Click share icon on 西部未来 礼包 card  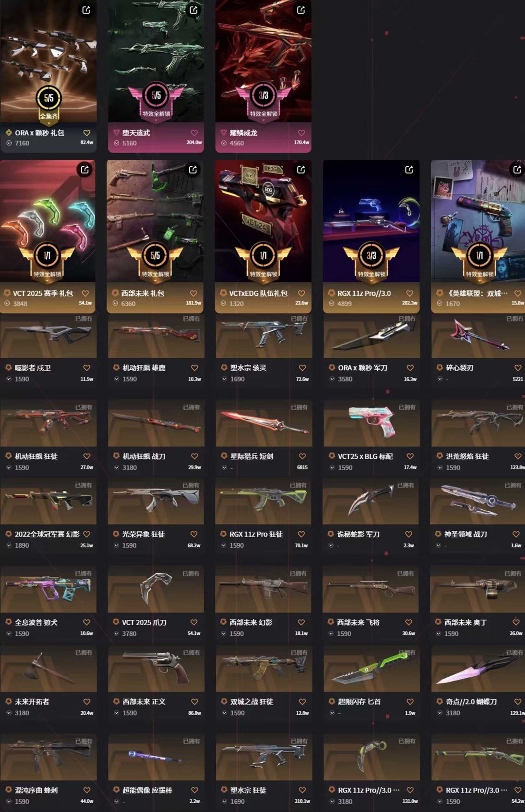pos(192,170)
